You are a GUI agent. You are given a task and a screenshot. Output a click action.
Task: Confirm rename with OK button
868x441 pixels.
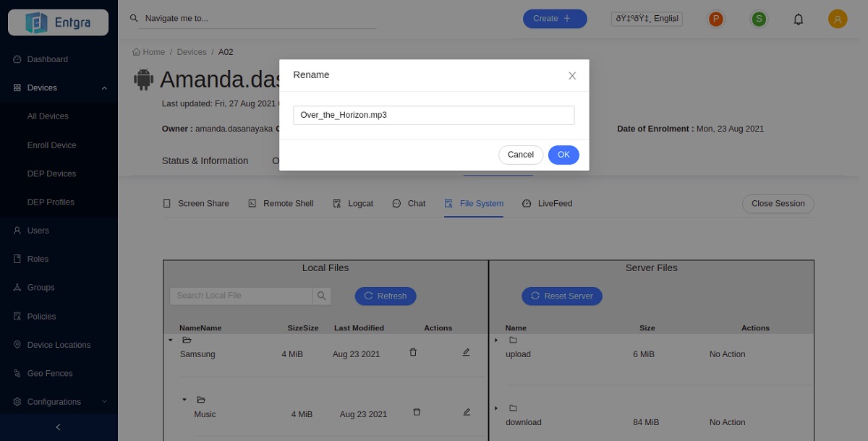[x=563, y=155]
